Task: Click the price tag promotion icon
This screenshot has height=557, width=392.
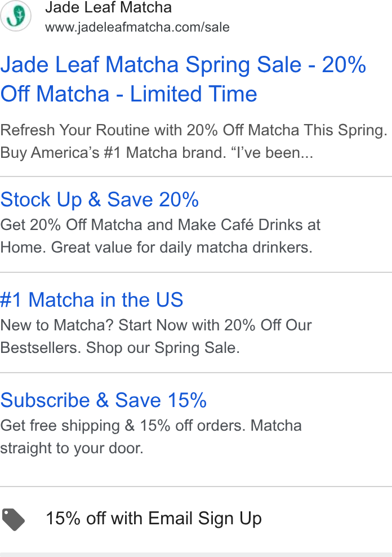Action: 13,519
